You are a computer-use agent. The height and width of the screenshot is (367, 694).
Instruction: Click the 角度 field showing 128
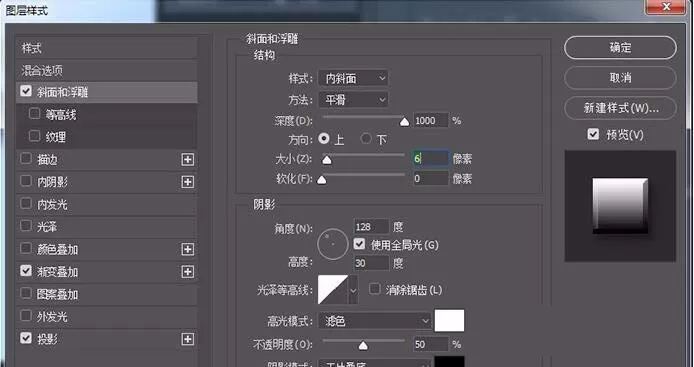pyautogui.click(x=371, y=227)
